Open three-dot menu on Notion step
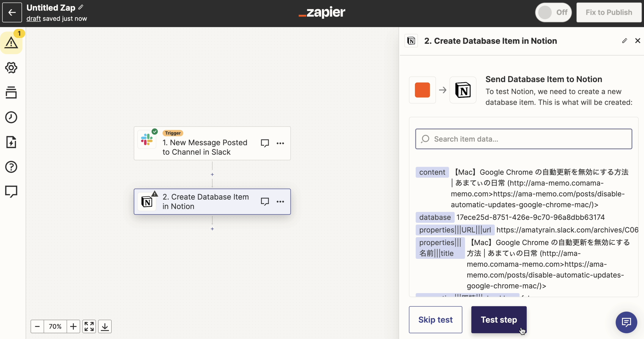This screenshot has height=339, width=644. coord(280,202)
